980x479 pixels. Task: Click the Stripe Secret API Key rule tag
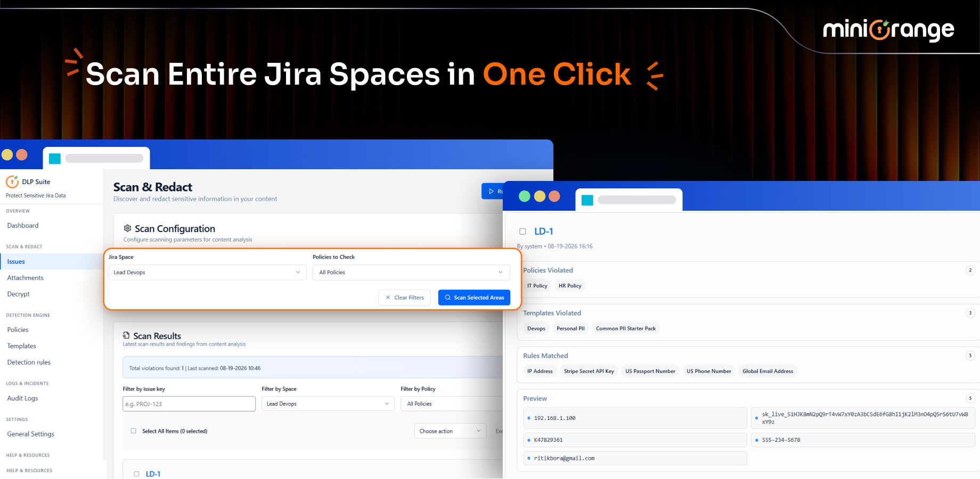(589, 371)
